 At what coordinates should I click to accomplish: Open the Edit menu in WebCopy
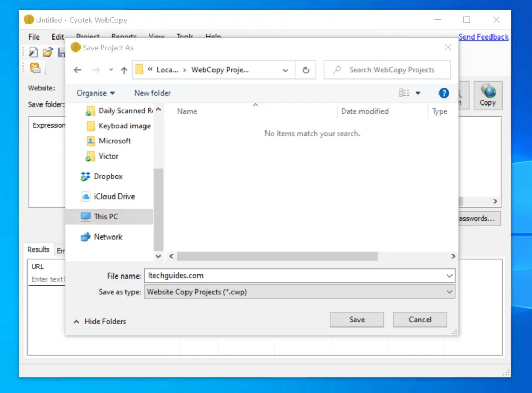(x=58, y=37)
